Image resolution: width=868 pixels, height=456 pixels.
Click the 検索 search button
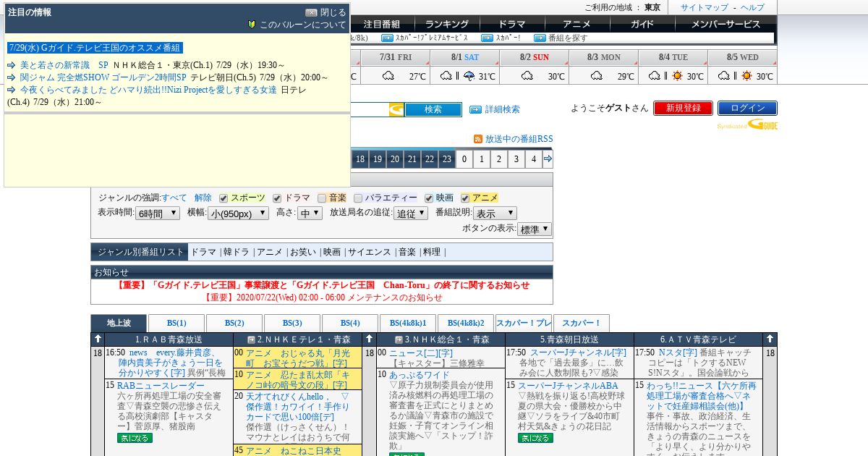[433, 109]
